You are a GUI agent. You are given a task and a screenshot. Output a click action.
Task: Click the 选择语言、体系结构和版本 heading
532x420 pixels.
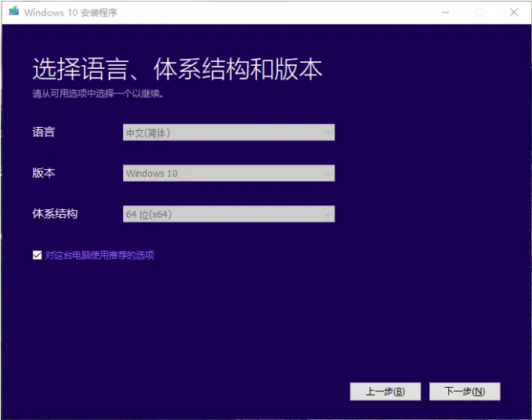coord(177,69)
